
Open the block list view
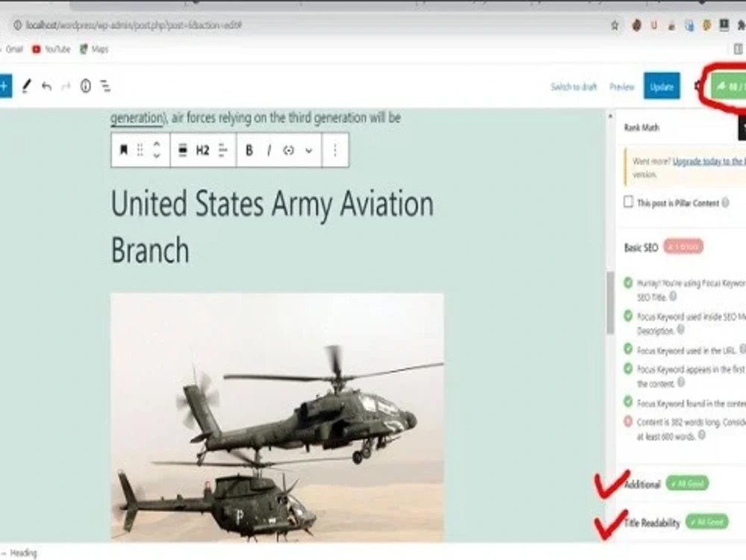105,86
